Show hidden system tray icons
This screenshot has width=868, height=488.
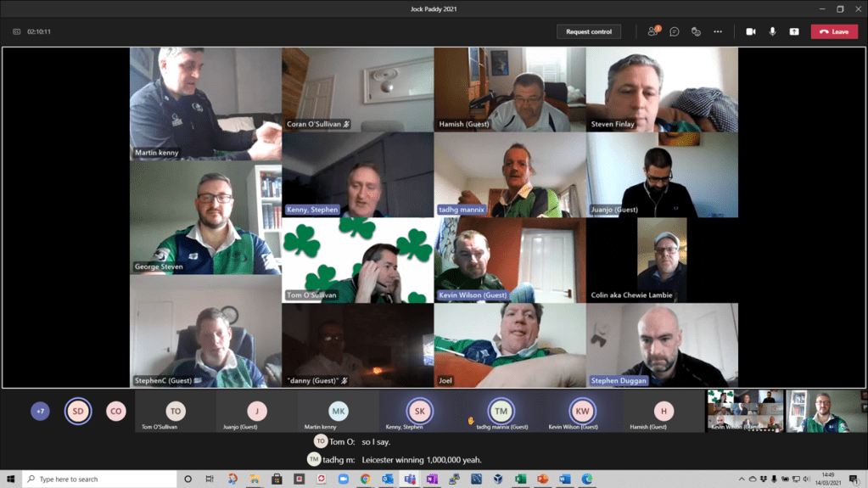coord(742,480)
